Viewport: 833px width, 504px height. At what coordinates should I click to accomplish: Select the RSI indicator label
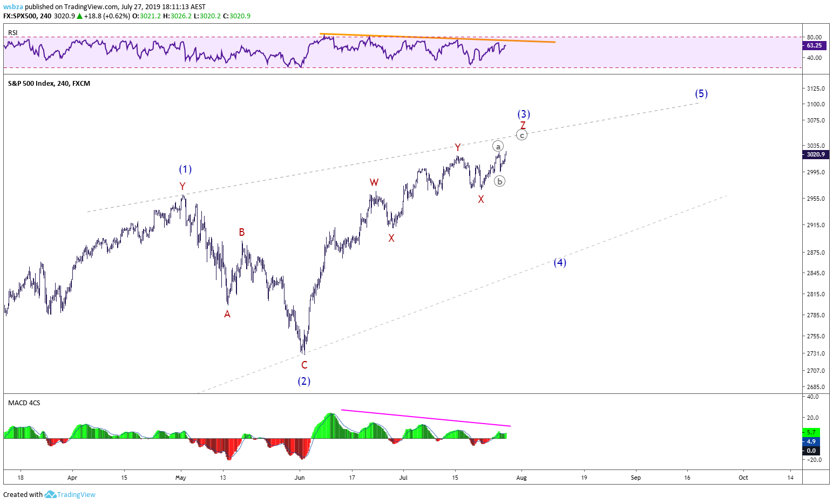pos(13,33)
